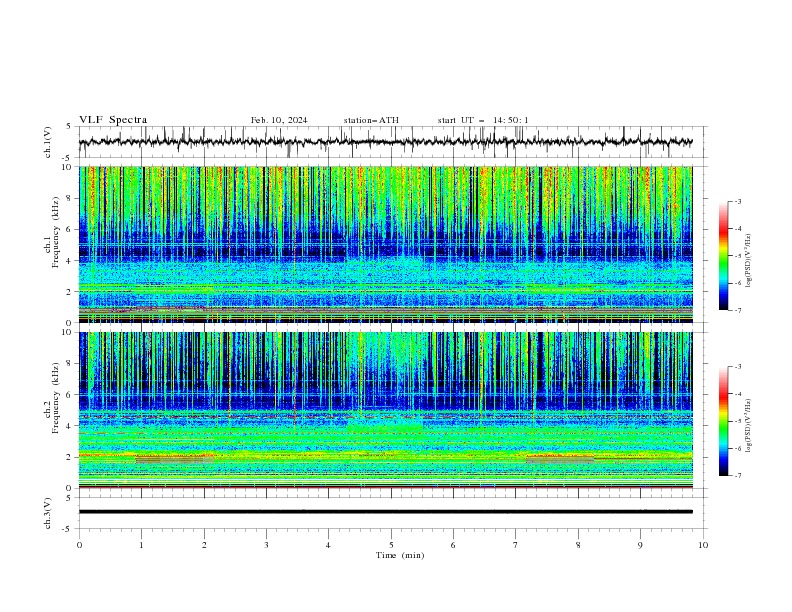Click the "4" tick on the time axis

(328, 545)
